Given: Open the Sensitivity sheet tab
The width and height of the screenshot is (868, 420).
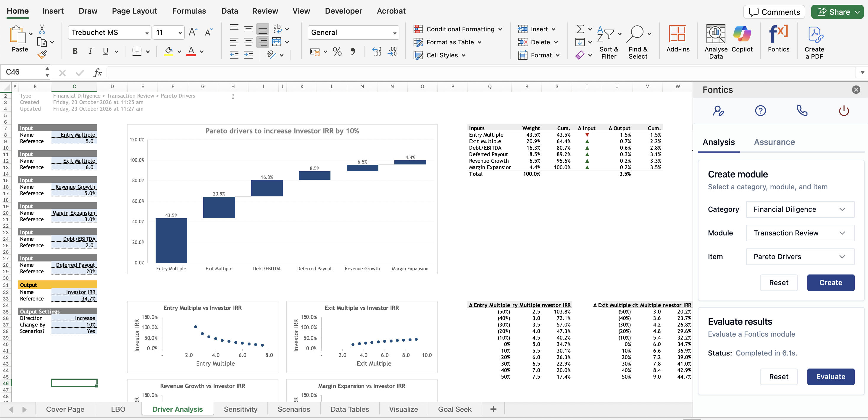Looking at the screenshot, I should click(x=240, y=409).
